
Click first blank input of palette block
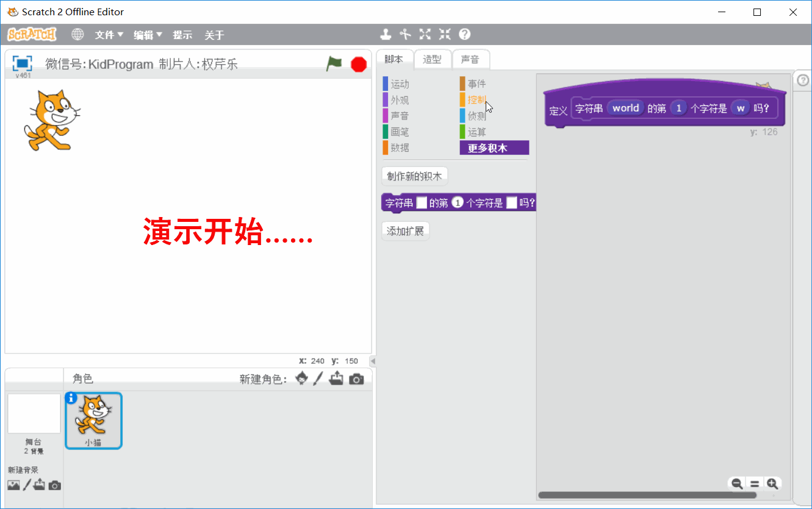click(x=422, y=203)
